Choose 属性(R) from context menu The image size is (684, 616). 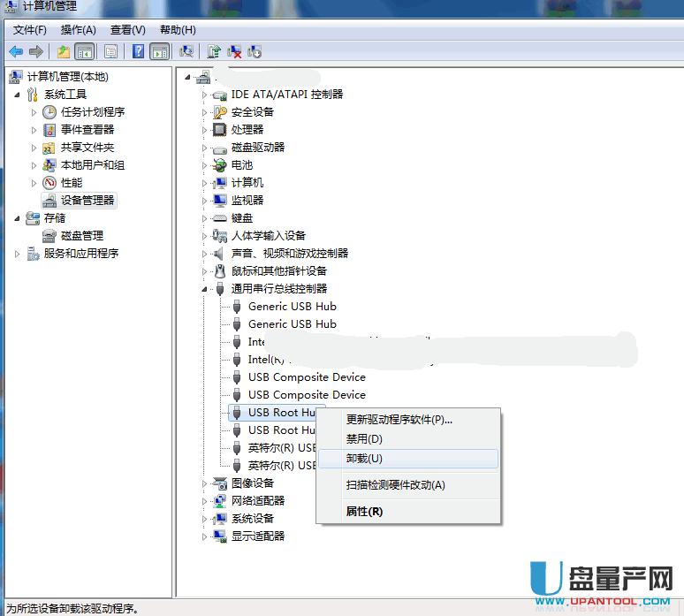pyautogui.click(x=364, y=511)
